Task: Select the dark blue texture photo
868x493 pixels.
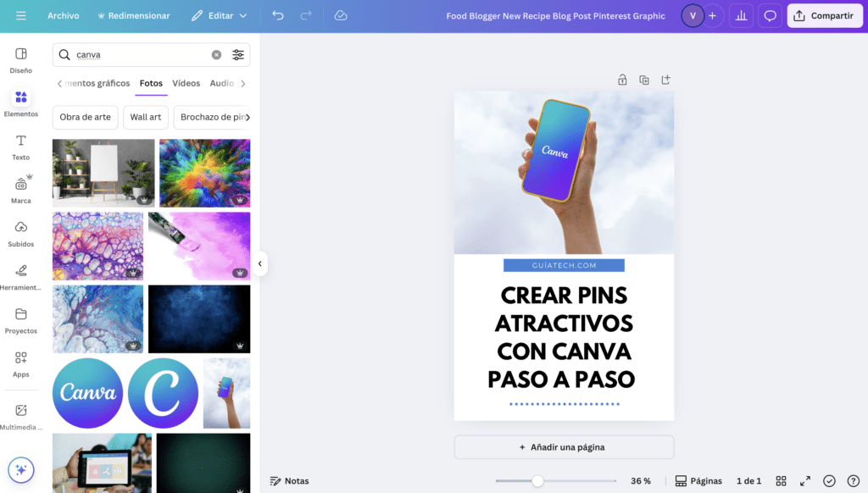Action: click(199, 319)
